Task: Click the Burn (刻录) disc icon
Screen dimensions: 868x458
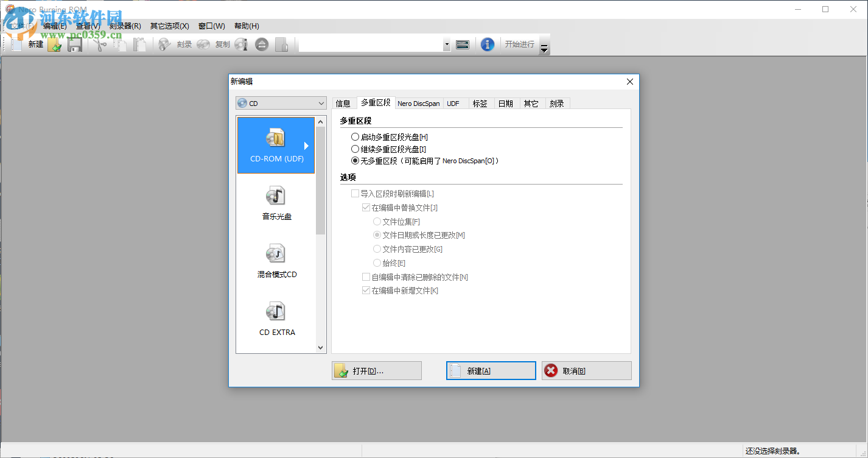Action: (164, 44)
